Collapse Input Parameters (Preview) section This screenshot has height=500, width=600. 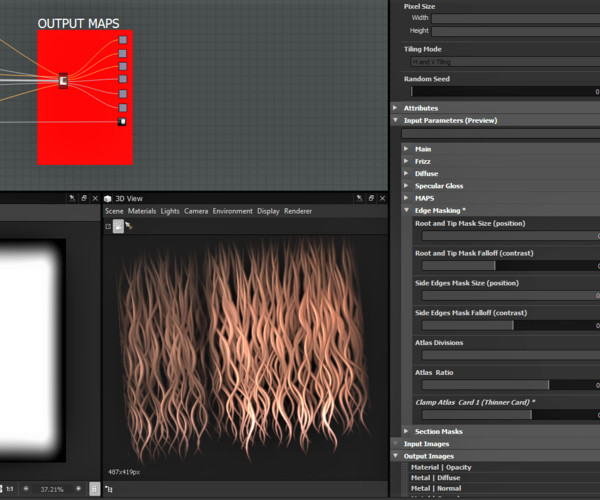coord(395,120)
